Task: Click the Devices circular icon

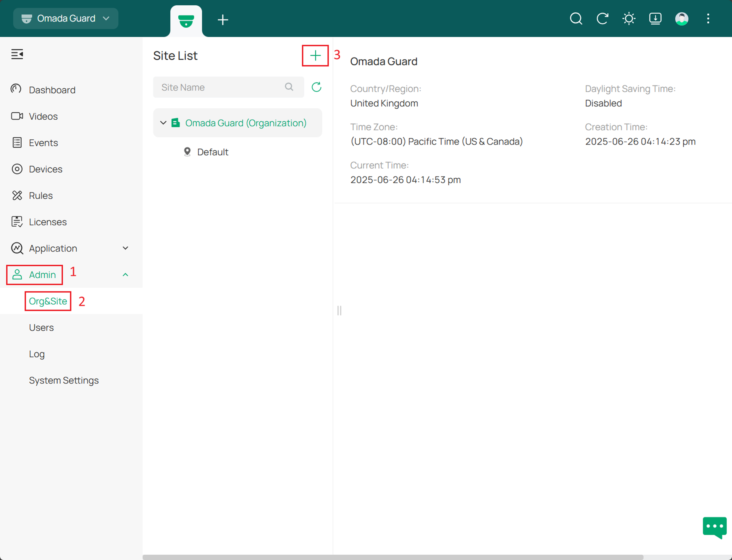Action: tap(17, 169)
